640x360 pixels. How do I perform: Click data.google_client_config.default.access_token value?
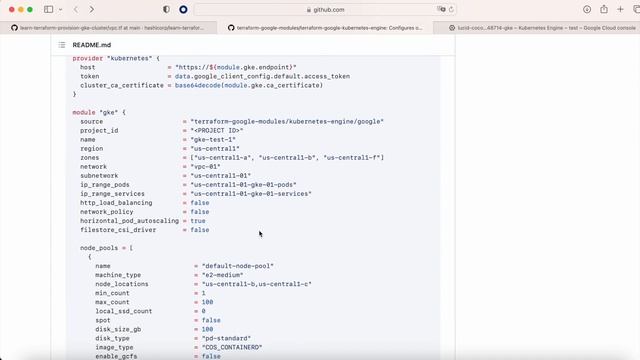pos(262,76)
